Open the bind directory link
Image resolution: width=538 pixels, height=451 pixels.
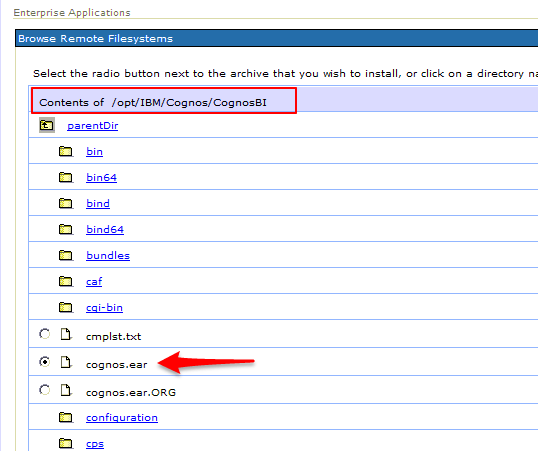coord(98,204)
